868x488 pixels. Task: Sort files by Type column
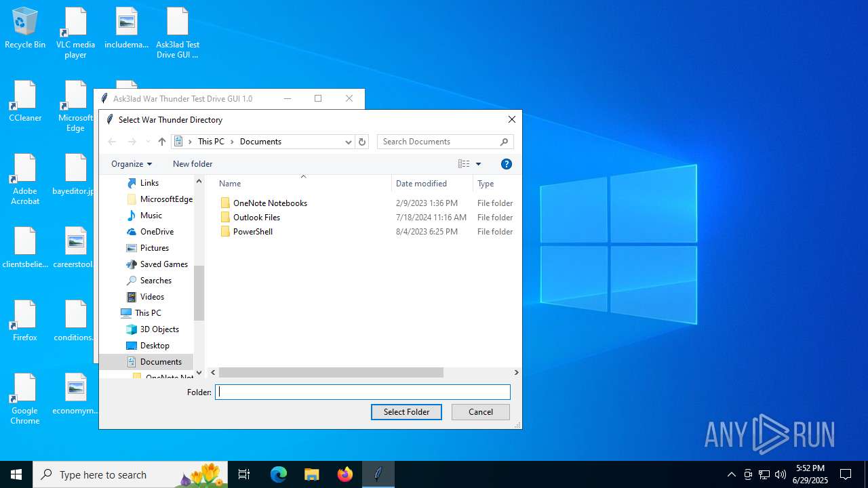(486, 184)
